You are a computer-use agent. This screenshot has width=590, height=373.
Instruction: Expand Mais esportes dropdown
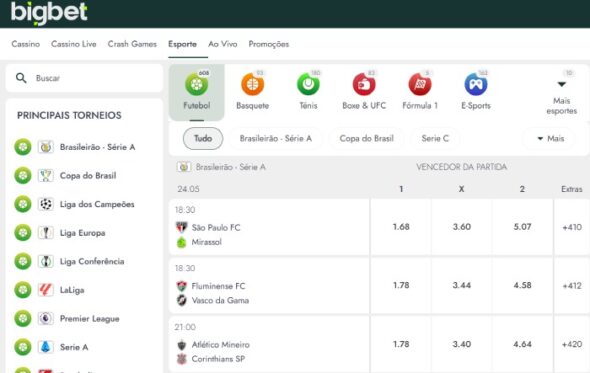pos(561,93)
